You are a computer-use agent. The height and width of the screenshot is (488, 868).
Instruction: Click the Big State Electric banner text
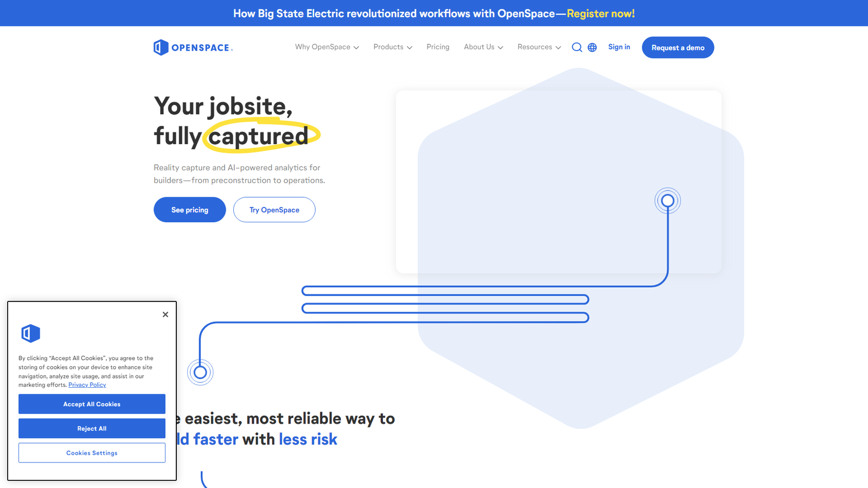(x=399, y=14)
